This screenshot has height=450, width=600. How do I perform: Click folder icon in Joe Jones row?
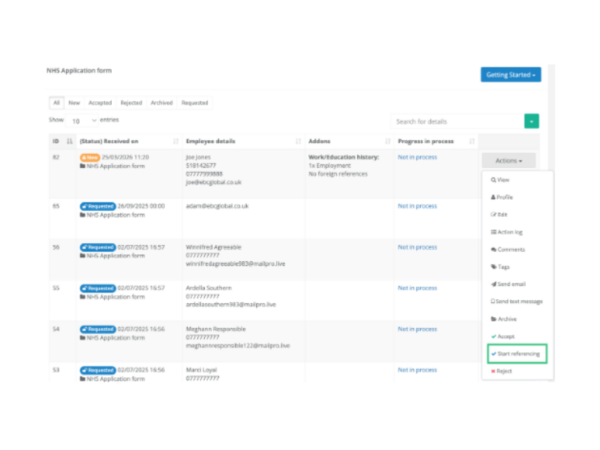tap(83, 166)
